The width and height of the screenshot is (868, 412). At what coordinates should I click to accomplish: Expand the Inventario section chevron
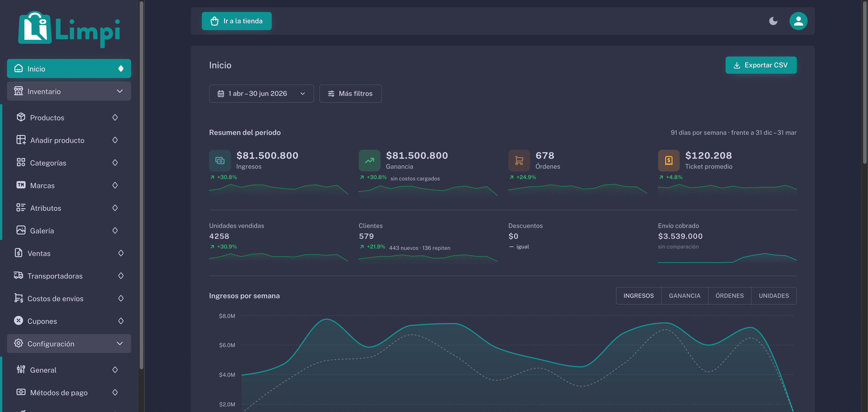(120, 91)
